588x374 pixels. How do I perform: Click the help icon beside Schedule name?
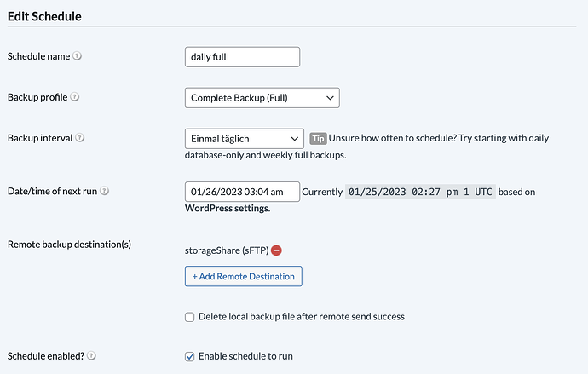click(x=78, y=56)
